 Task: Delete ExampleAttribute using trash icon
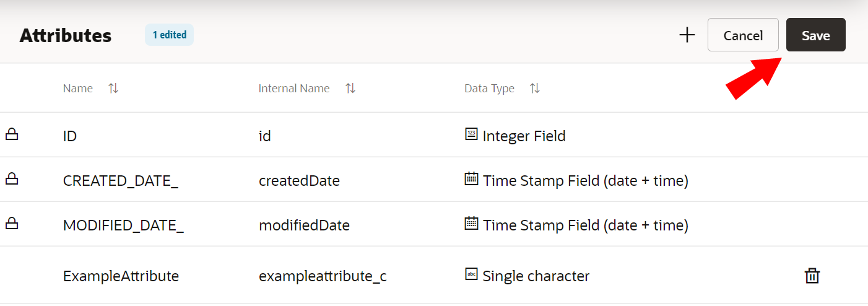(x=812, y=276)
